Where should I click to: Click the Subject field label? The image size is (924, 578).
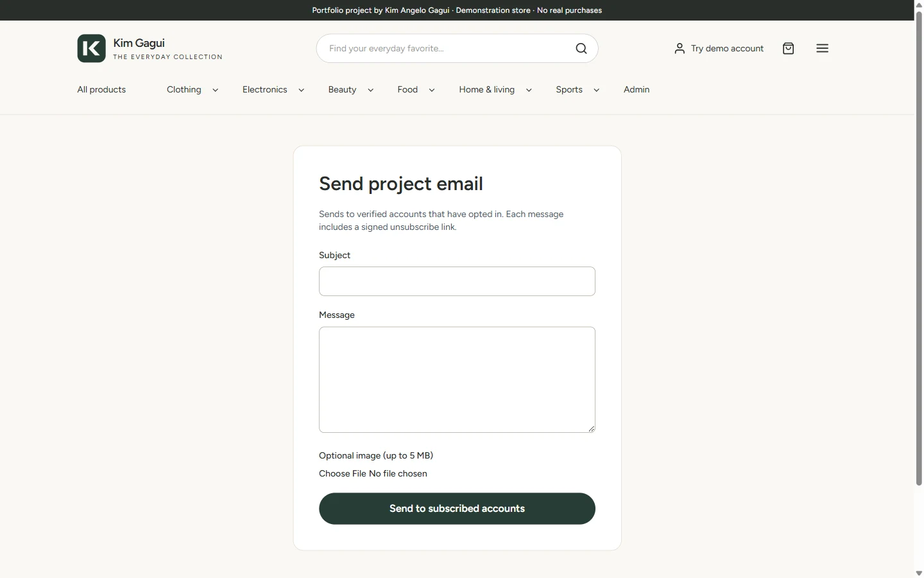(334, 255)
